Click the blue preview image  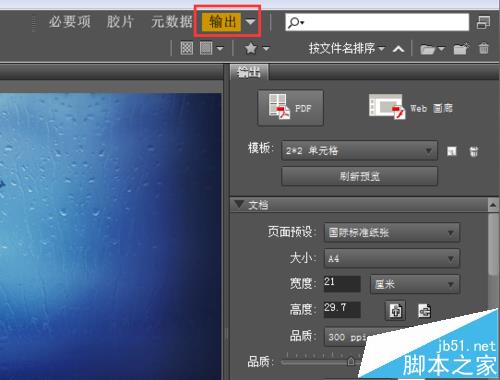[x=111, y=236]
